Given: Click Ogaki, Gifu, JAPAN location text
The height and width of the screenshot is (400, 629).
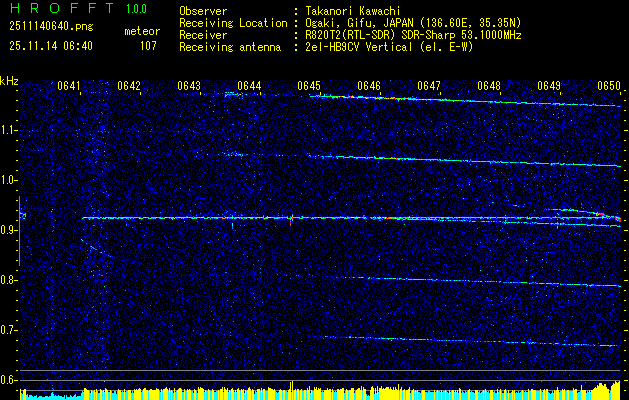Looking at the screenshot, I should point(413,23).
